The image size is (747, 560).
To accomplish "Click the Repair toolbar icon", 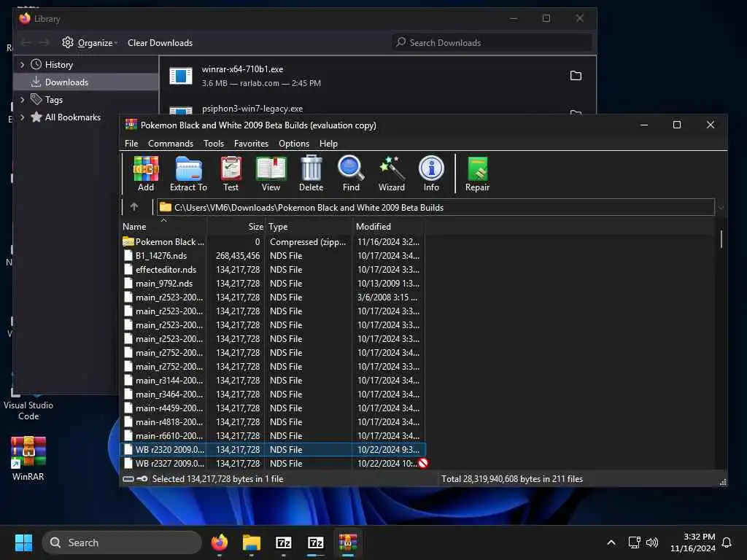I will click(477, 174).
